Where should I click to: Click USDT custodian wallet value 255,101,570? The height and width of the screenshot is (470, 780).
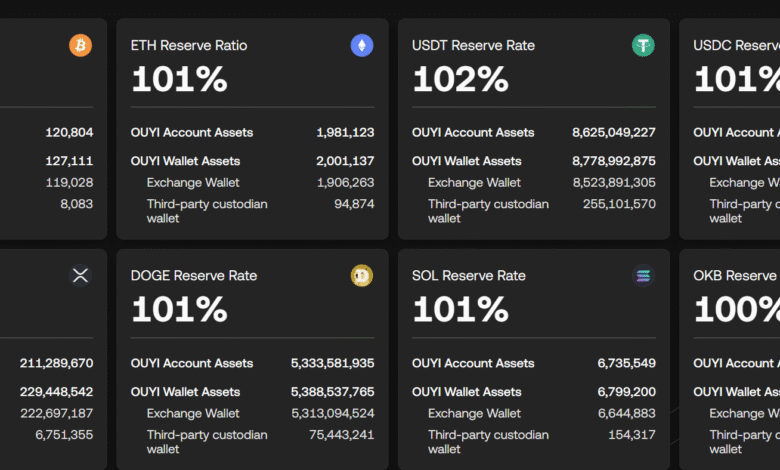[619, 204]
